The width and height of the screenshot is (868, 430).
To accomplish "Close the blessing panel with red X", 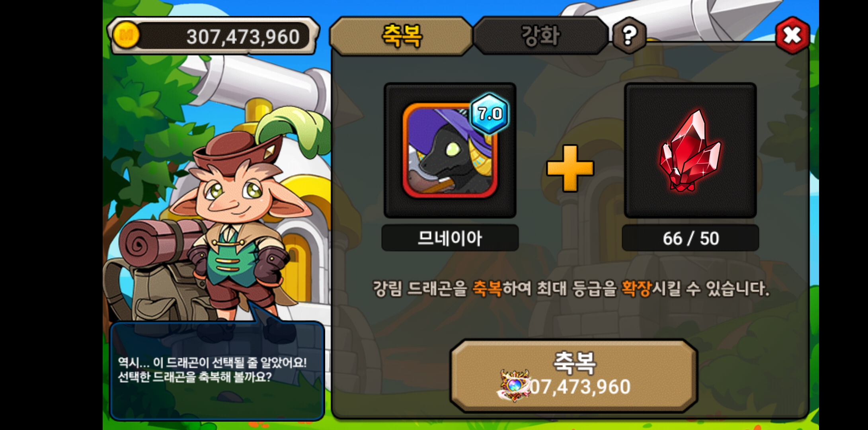I will point(792,36).
